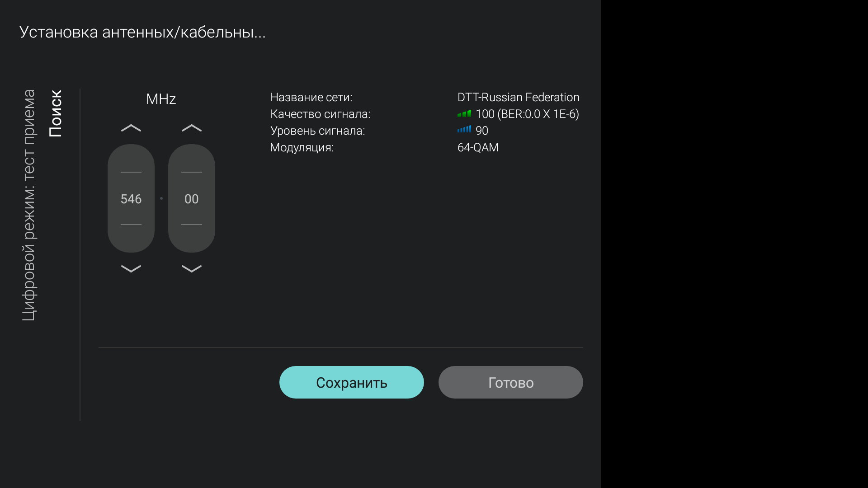Increase decimal frequency value with up chevron
The height and width of the screenshot is (488, 868).
pos(192,128)
